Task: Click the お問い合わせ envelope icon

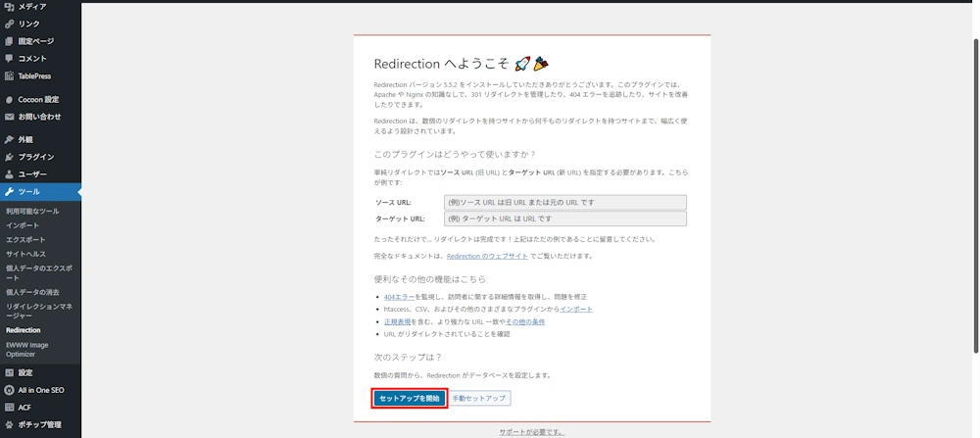Action: click(x=9, y=117)
